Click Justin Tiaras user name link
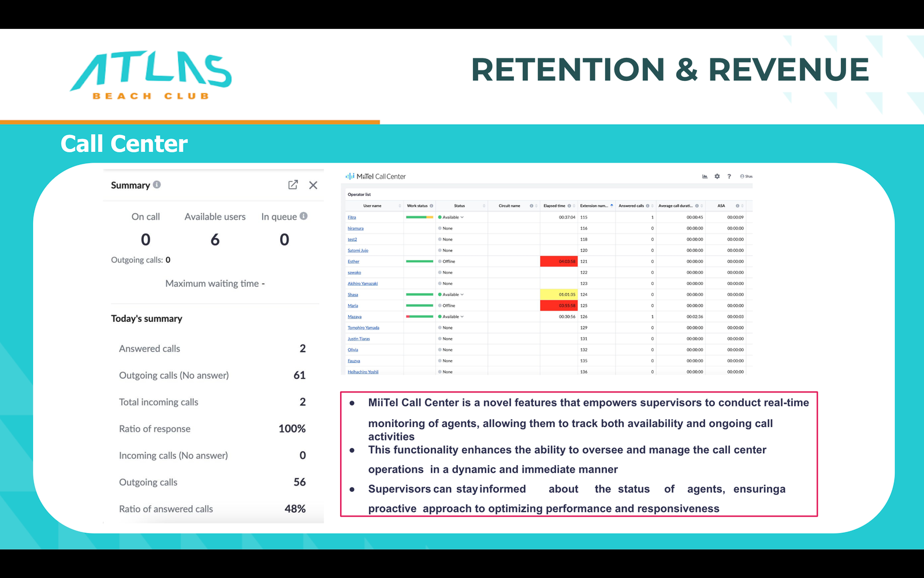The image size is (924, 578). [359, 339]
